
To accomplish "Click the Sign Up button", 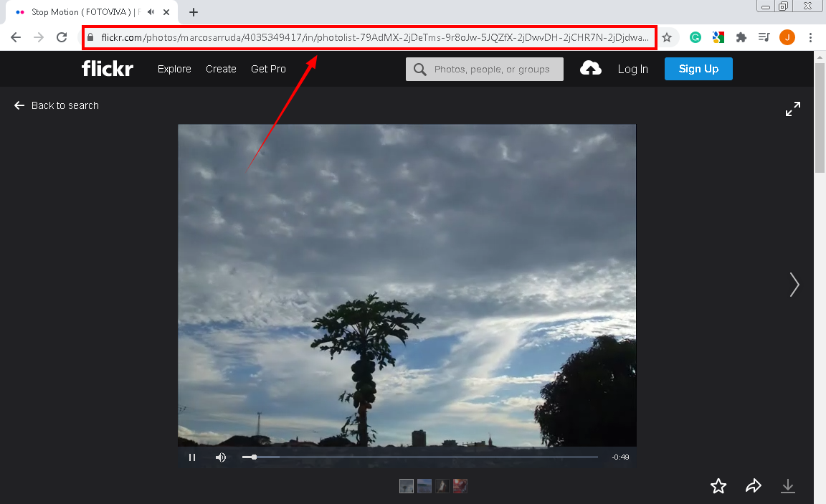I will point(698,68).
